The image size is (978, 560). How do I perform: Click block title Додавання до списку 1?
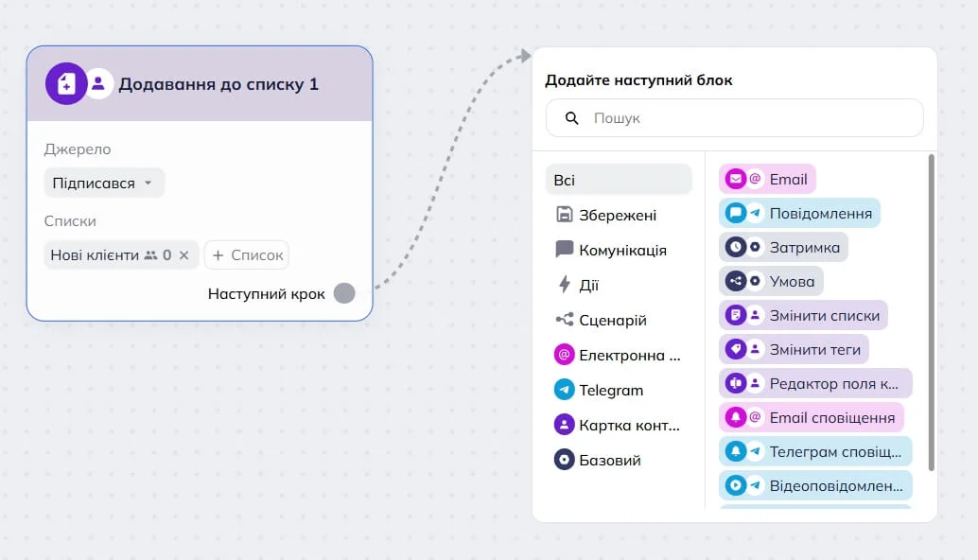click(218, 84)
